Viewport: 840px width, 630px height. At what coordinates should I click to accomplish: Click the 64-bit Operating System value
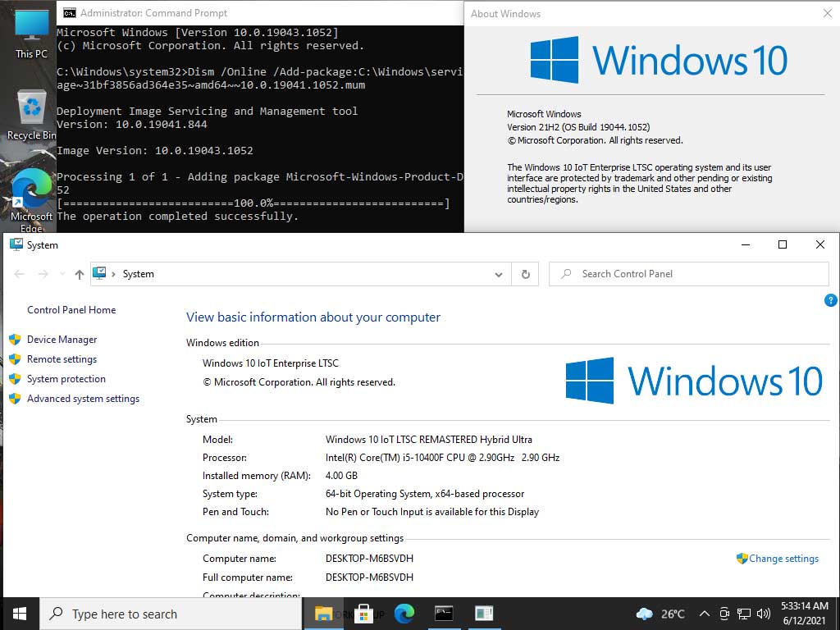coord(425,494)
